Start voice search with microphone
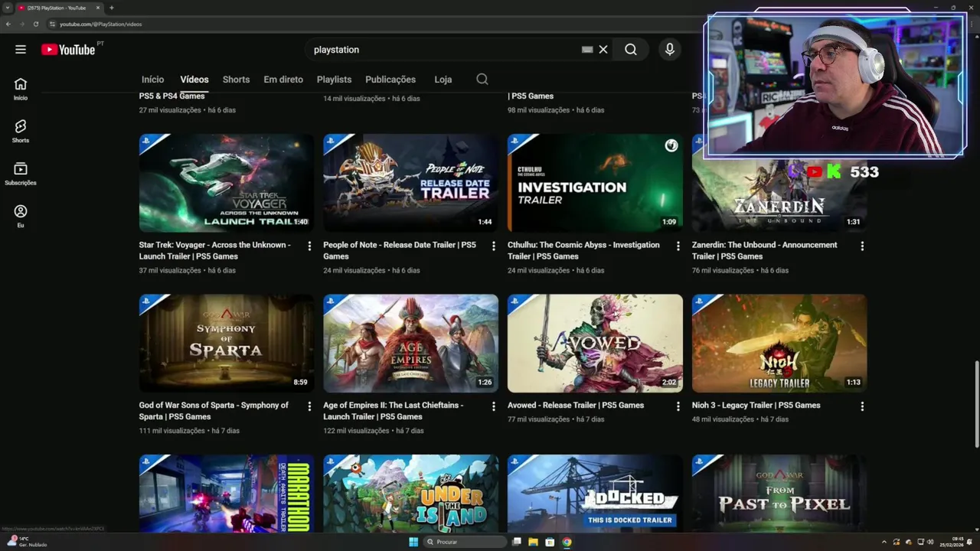 670,50
